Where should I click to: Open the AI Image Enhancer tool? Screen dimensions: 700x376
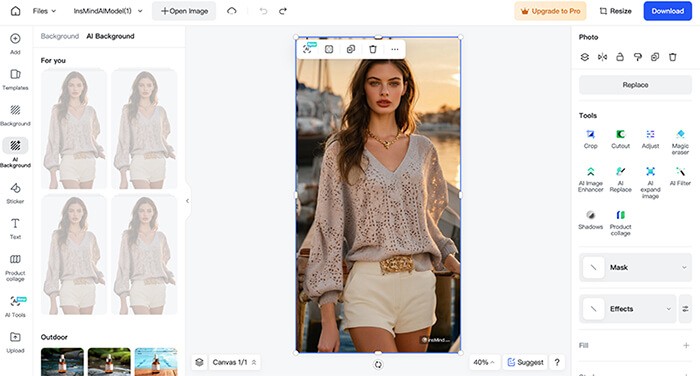tap(591, 179)
